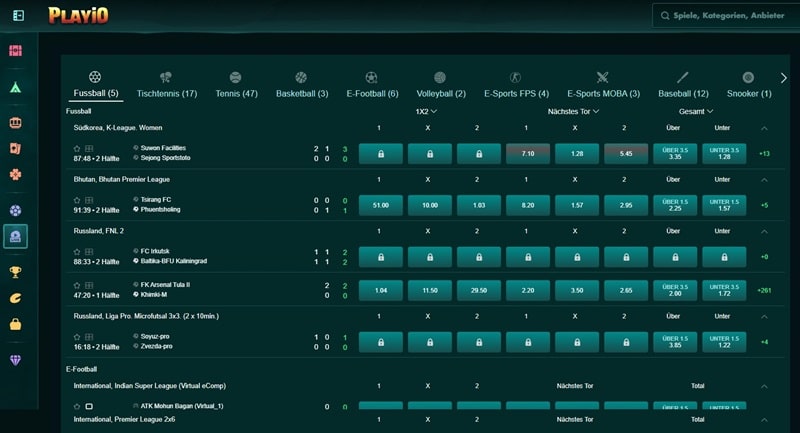Open the 1X2 market dropdown

pos(426,111)
